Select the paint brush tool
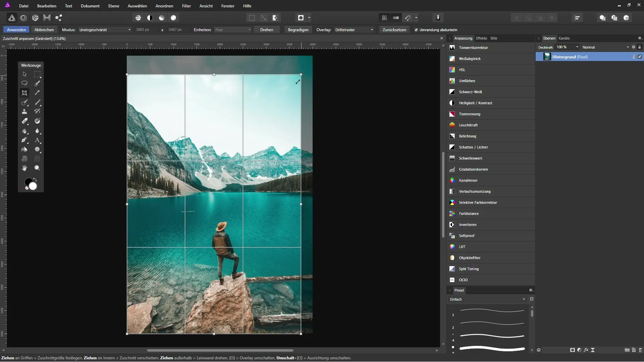 point(37,102)
